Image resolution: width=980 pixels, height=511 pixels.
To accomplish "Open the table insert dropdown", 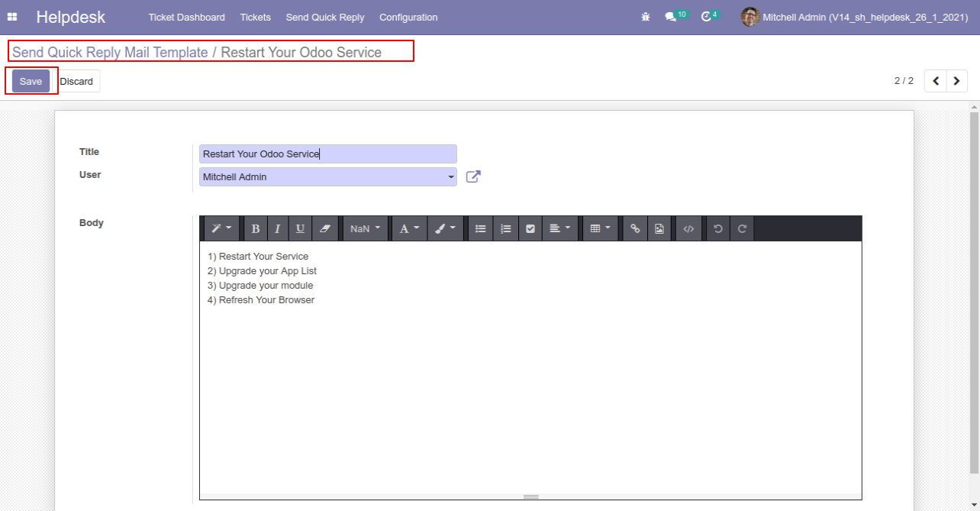I will click(x=601, y=228).
